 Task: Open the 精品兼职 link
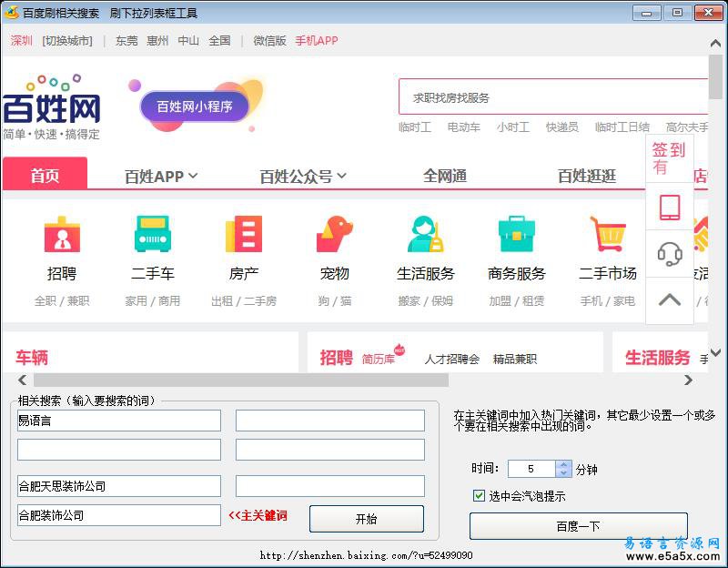515,359
